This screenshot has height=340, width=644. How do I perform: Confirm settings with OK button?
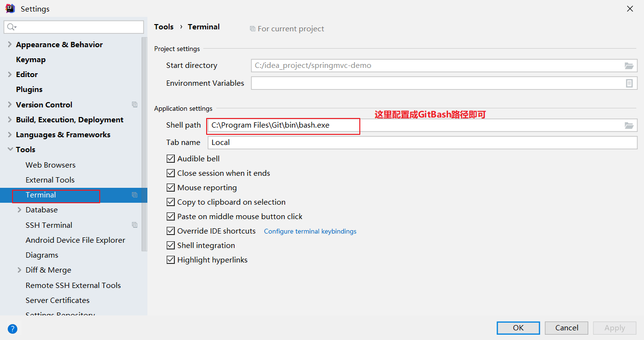(518, 328)
